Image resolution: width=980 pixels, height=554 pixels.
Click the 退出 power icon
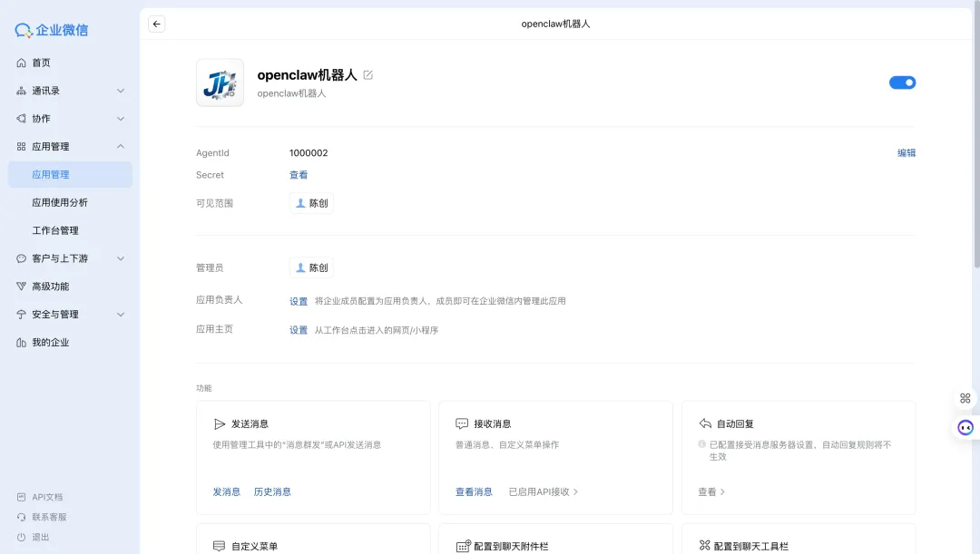(21, 537)
